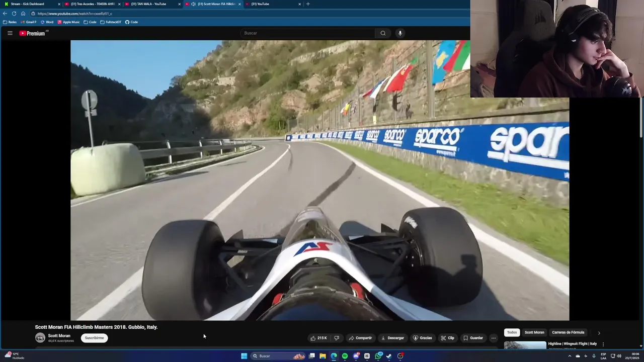Show more filter chips with arrow
The height and width of the screenshot is (362, 644).
coord(599,333)
